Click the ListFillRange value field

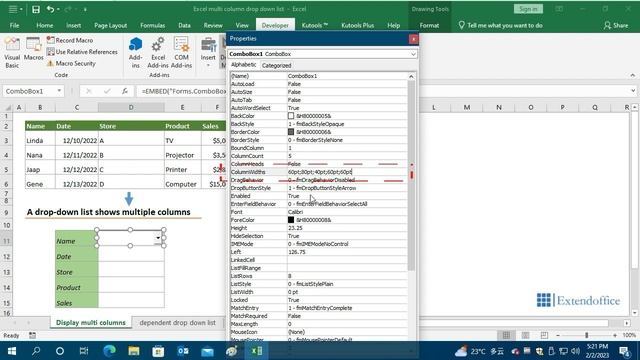tap(347, 268)
